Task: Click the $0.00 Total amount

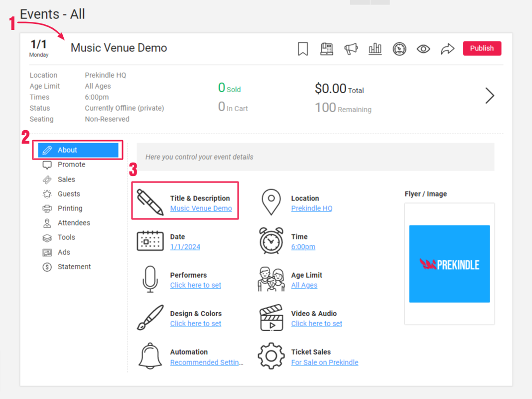Action: 339,89
